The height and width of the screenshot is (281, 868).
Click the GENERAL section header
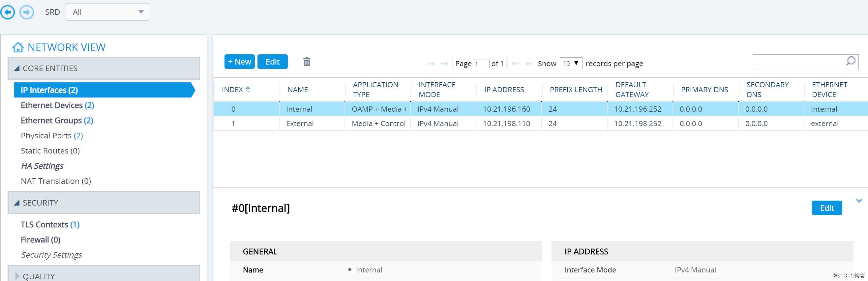click(385, 251)
